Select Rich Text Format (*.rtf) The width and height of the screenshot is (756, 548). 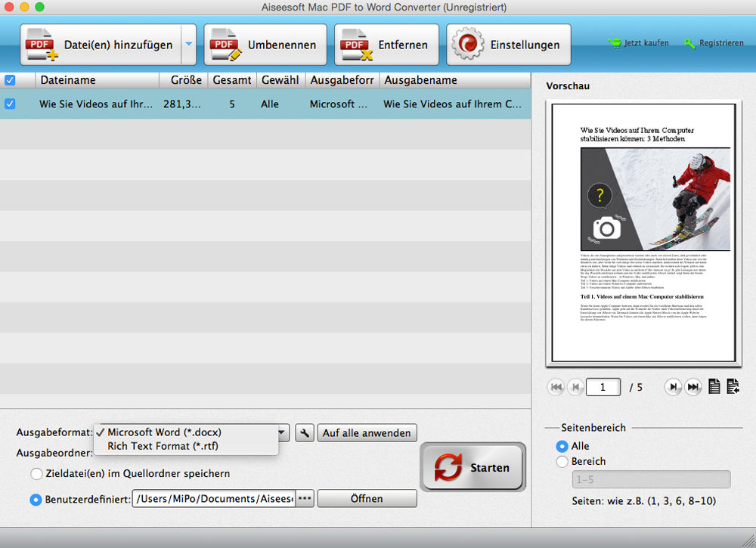[186, 446]
